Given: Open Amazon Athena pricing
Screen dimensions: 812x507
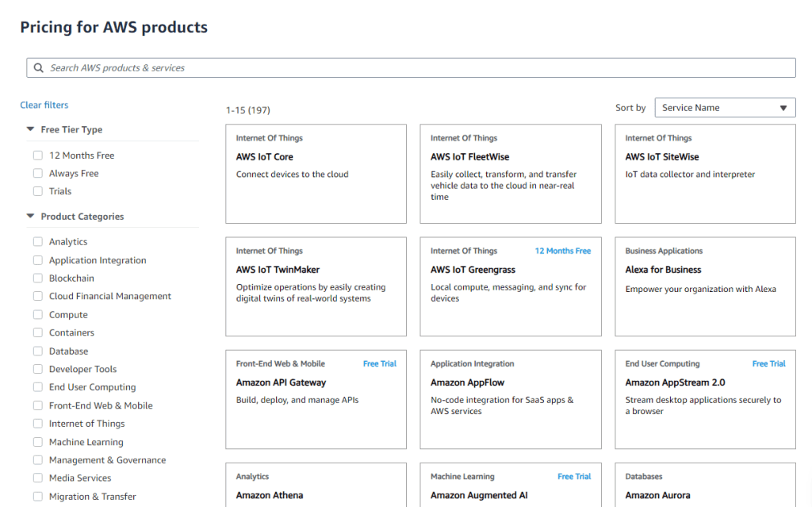Looking at the screenshot, I should point(316,485).
